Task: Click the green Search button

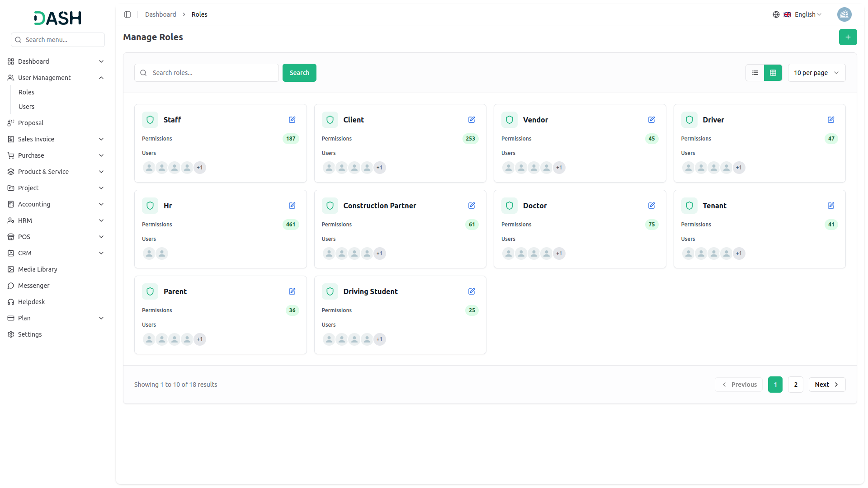Action: point(299,73)
